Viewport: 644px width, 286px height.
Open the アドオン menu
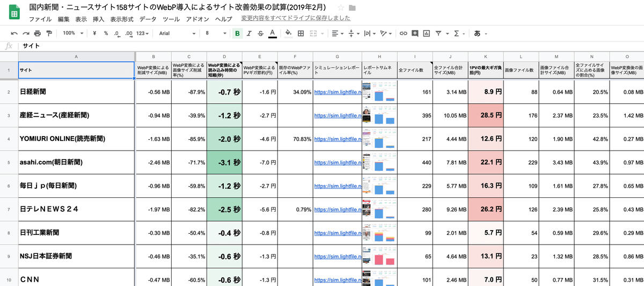pyautogui.click(x=197, y=19)
